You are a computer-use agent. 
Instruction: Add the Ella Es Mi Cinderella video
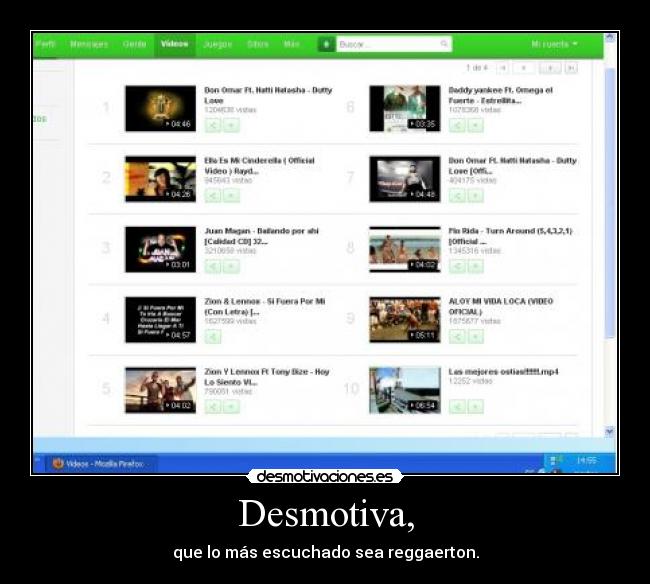click(x=231, y=195)
